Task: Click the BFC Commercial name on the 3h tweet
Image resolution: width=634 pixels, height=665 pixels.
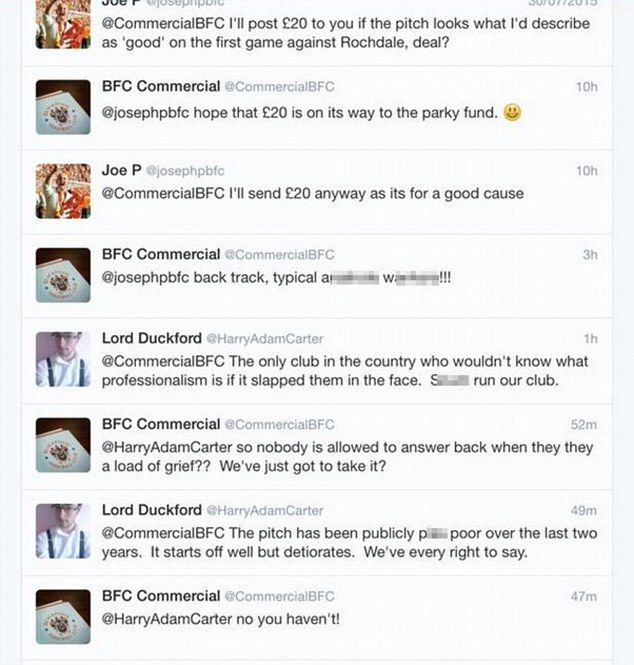Action: [160, 255]
